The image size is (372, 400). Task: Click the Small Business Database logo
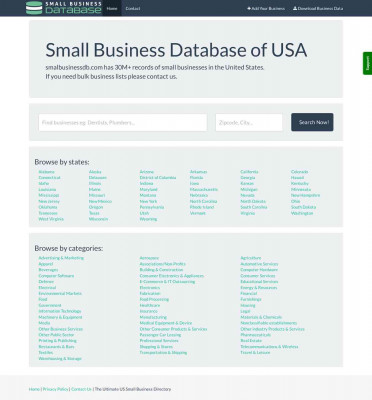point(64,8)
